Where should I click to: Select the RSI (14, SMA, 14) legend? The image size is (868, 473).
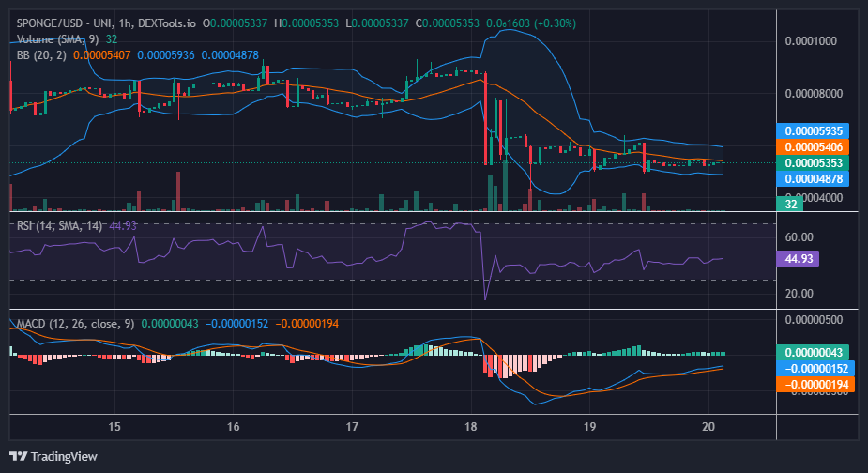click(x=59, y=226)
